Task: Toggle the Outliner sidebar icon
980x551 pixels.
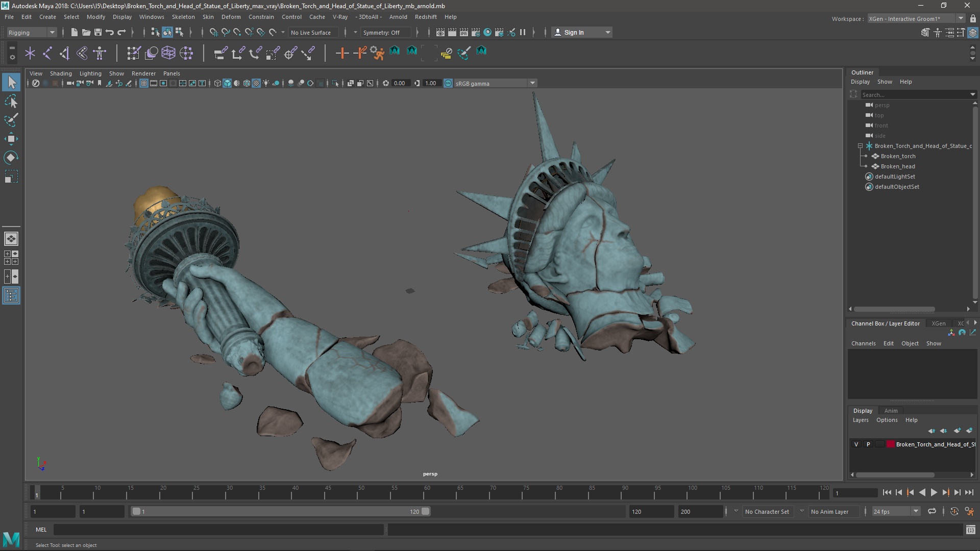Action: click(x=11, y=296)
